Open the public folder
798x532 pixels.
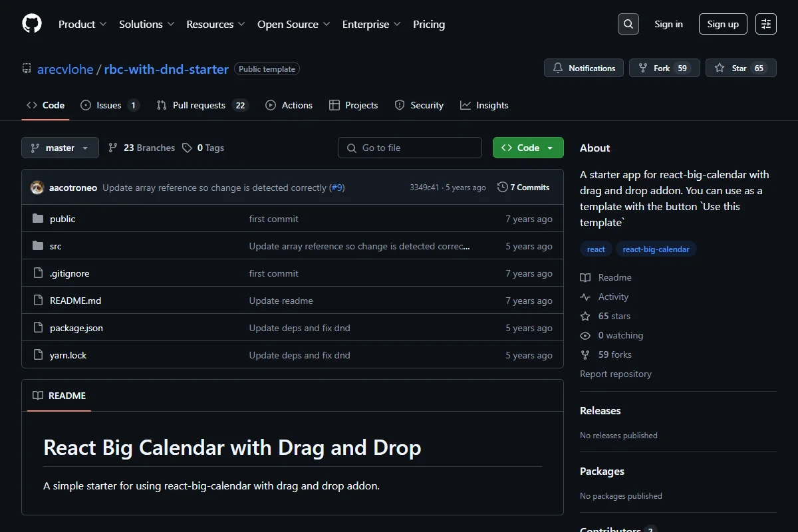63,219
